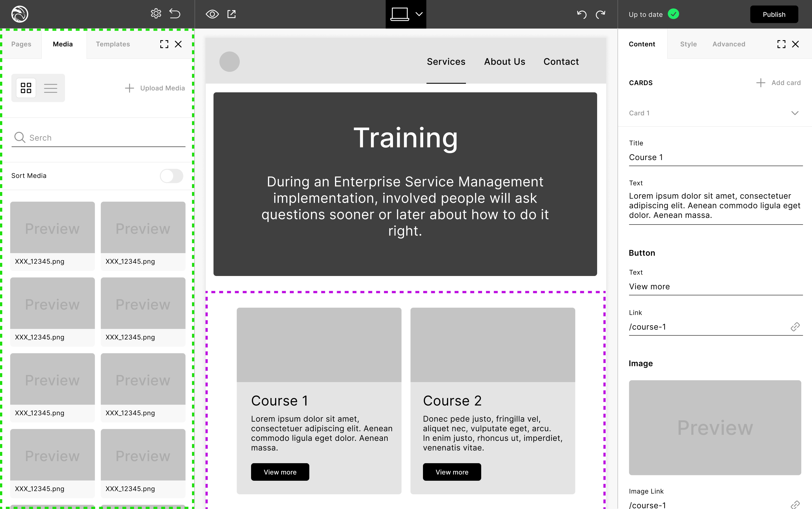
Task: Click the back arrow next to settings
Action: pyautogui.click(x=175, y=14)
